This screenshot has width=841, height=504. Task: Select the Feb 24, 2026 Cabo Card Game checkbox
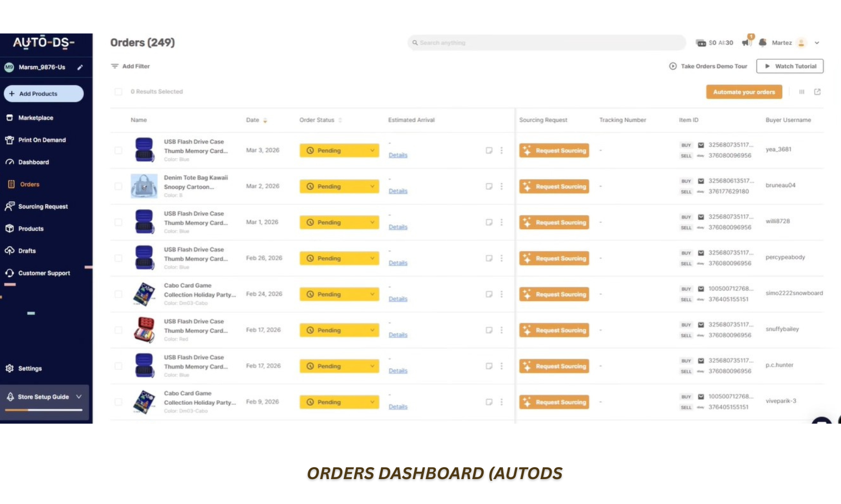coord(118,294)
